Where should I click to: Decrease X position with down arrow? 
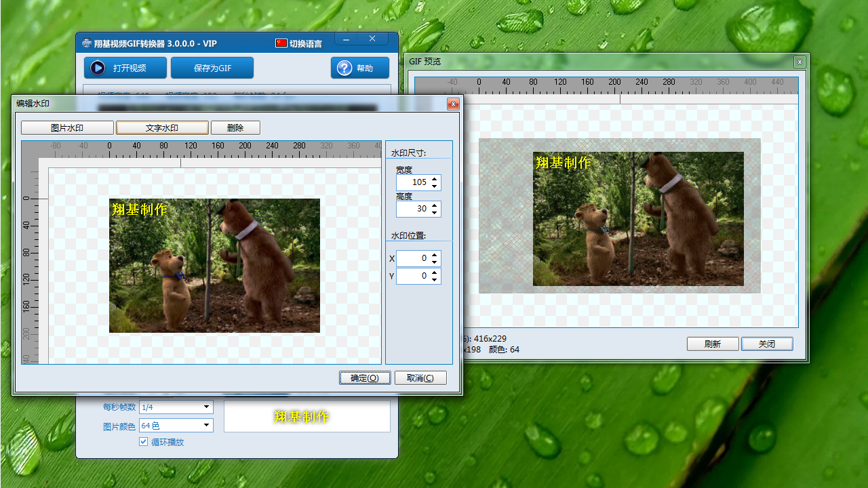click(435, 262)
